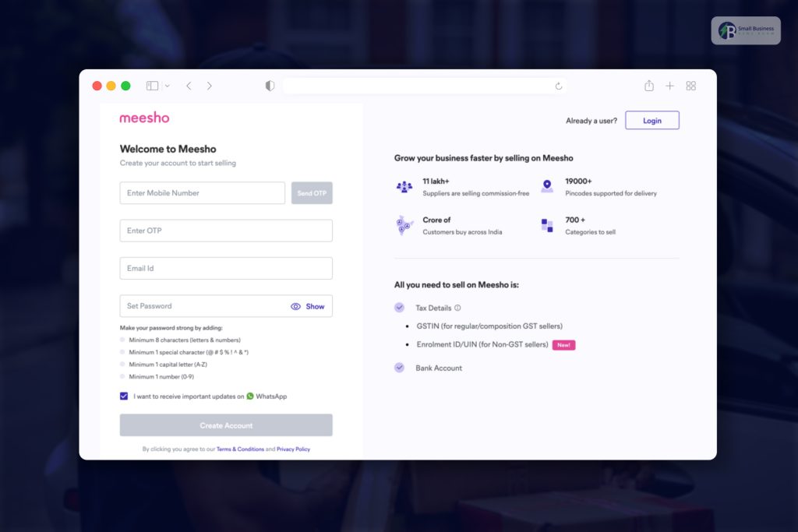The image size is (798, 532).
Task: Click the WhatsApp icon in the updates checkbox row
Action: tap(250, 396)
